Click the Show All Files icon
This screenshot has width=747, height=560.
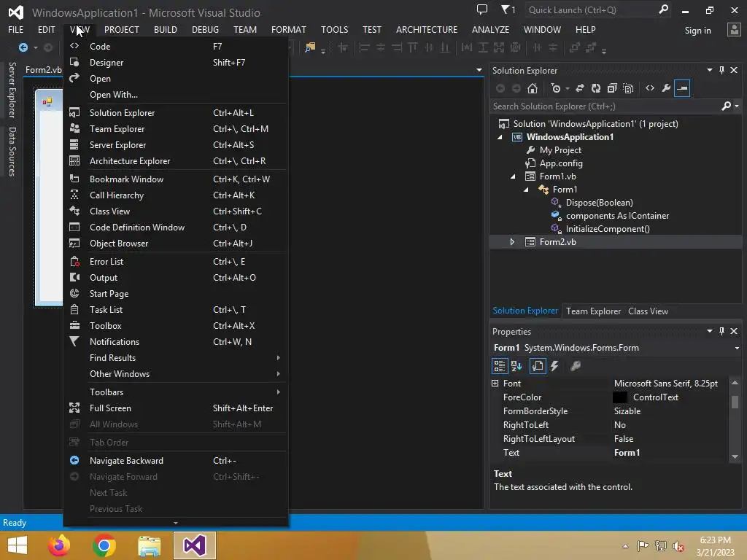(x=628, y=88)
